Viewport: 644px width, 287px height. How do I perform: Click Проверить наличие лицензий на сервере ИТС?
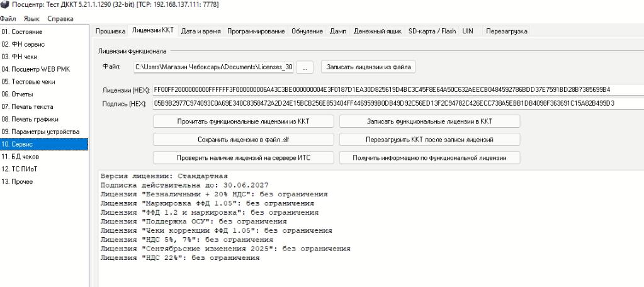click(243, 158)
